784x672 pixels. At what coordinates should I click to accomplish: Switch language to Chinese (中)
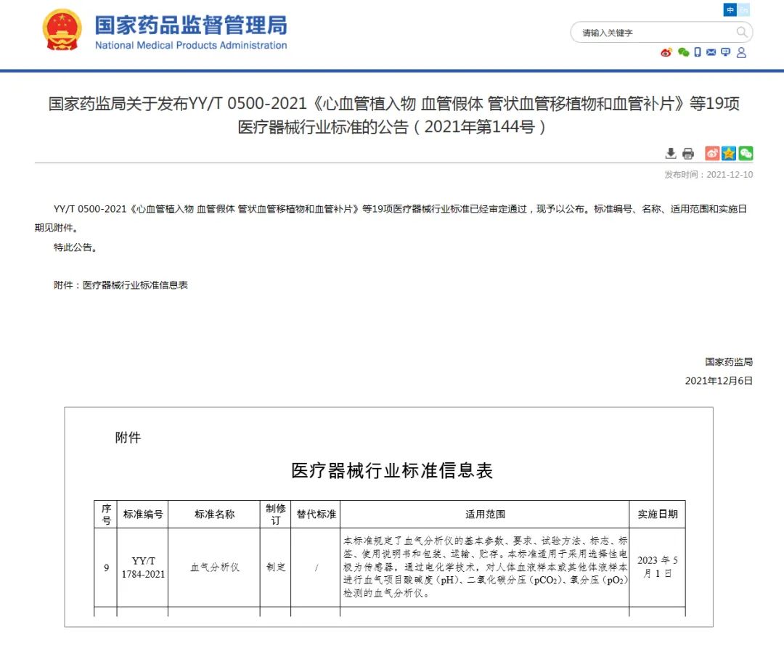[x=730, y=10]
